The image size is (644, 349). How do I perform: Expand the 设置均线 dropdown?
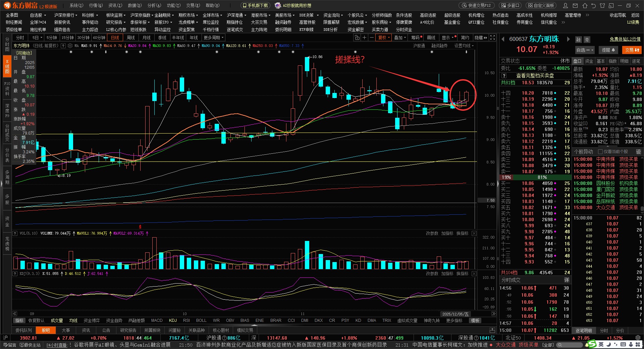464,46
